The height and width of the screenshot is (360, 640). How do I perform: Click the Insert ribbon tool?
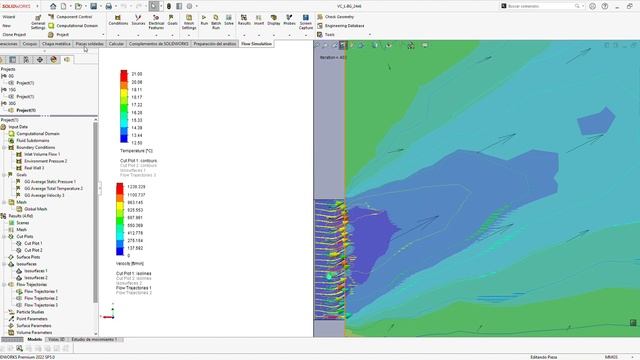click(x=259, y=20)
